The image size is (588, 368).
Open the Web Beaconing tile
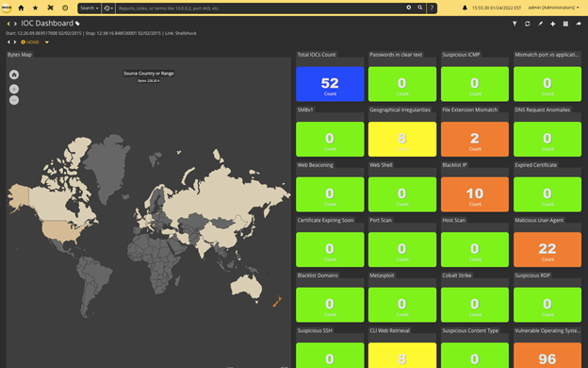pos(330,194)
